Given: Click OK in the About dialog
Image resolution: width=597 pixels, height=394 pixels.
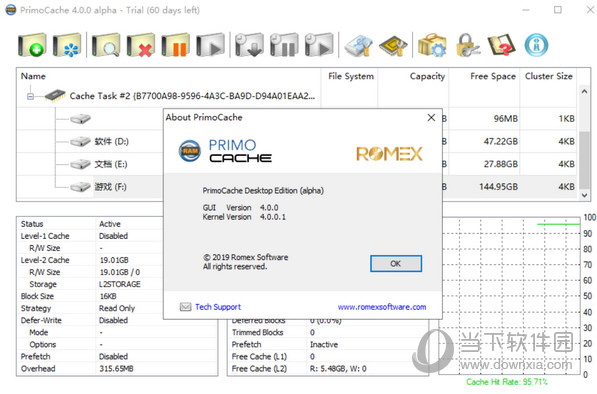Looking at the screenshot, I should (396, 263).
